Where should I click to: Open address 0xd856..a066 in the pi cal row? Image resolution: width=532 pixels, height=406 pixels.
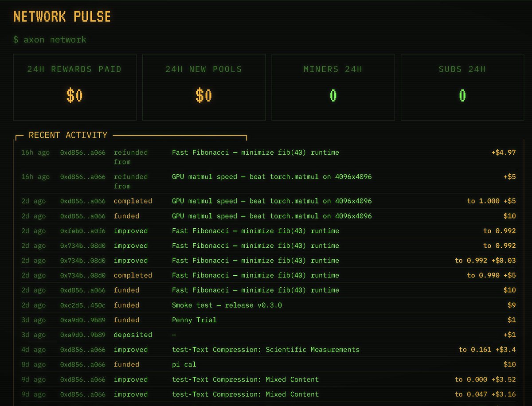(83, 365)
